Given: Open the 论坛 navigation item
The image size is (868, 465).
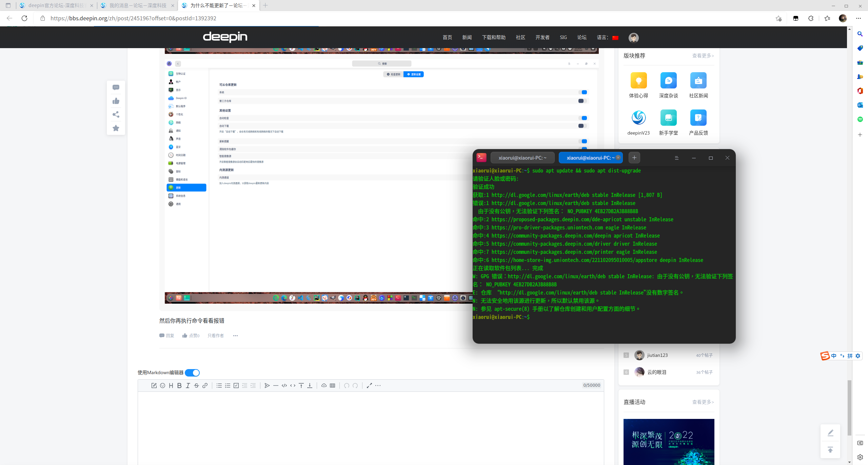Looking at the screenshot, I should 582,37.
